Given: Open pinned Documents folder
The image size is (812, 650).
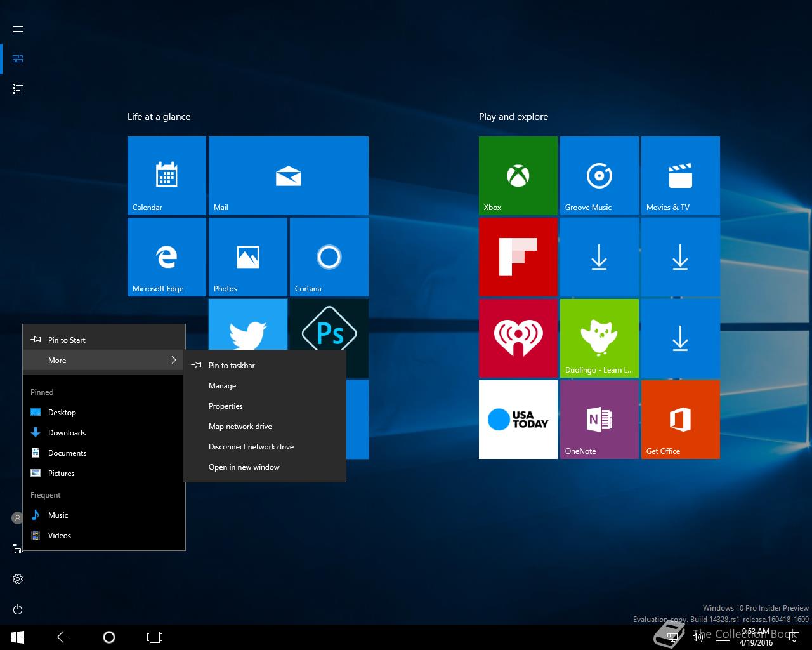Looking at the screenshot, I should click(x=104, y=453).
